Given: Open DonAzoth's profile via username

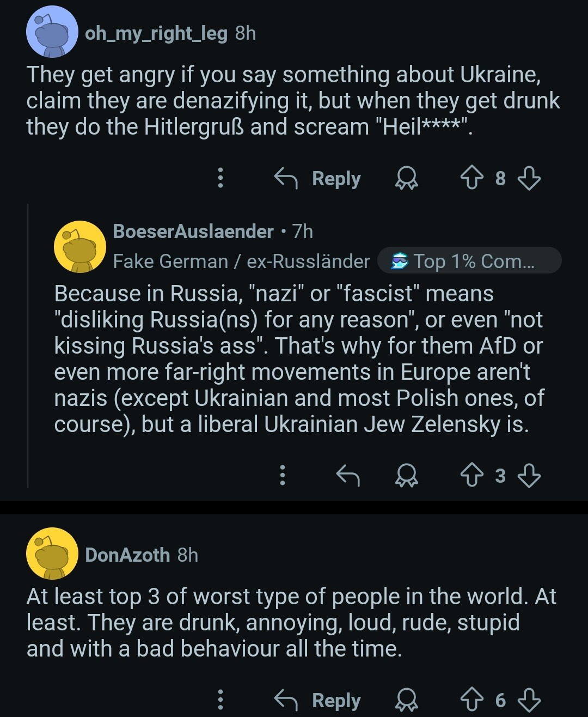Looking at the screenshot, I should click(x=127, y=555).
